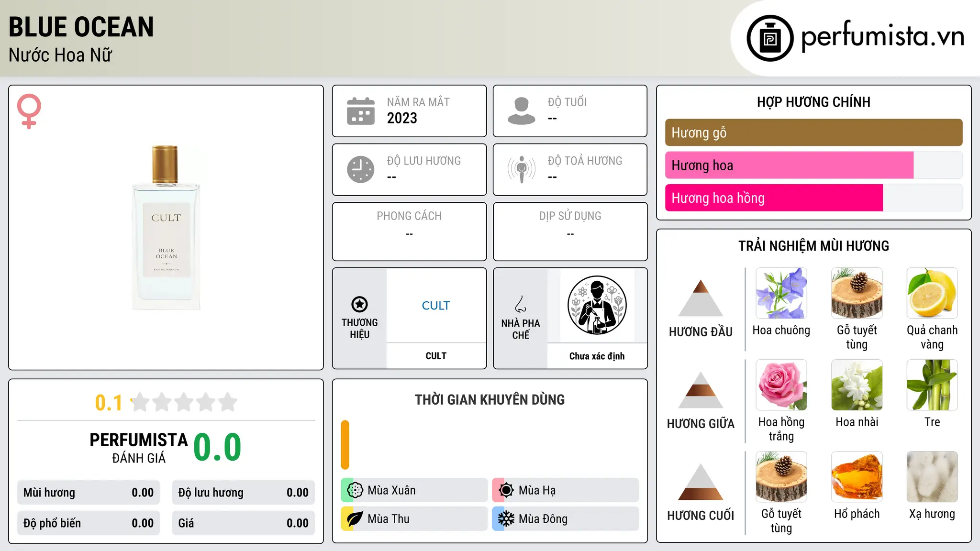Click the Hương Đầu pyramid icon
Screen dimensions: 980x551
[701, 298]
